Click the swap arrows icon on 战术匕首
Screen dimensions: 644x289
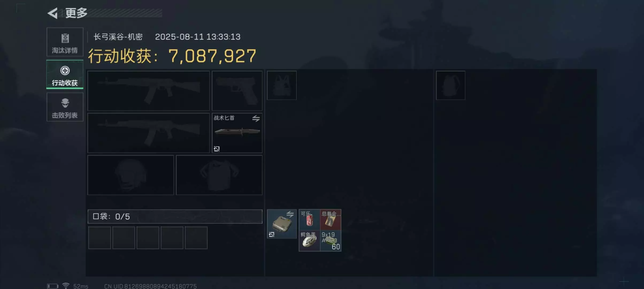(x=256, y=118)
